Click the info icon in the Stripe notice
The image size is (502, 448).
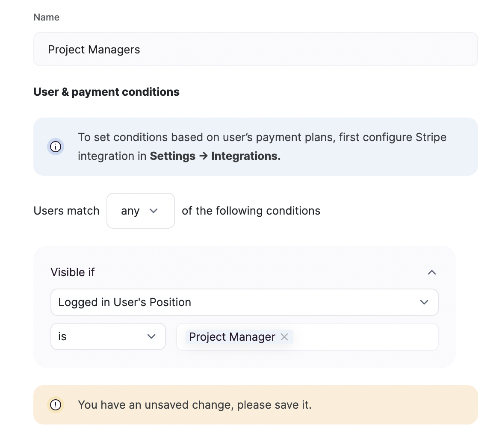(55, 147)
